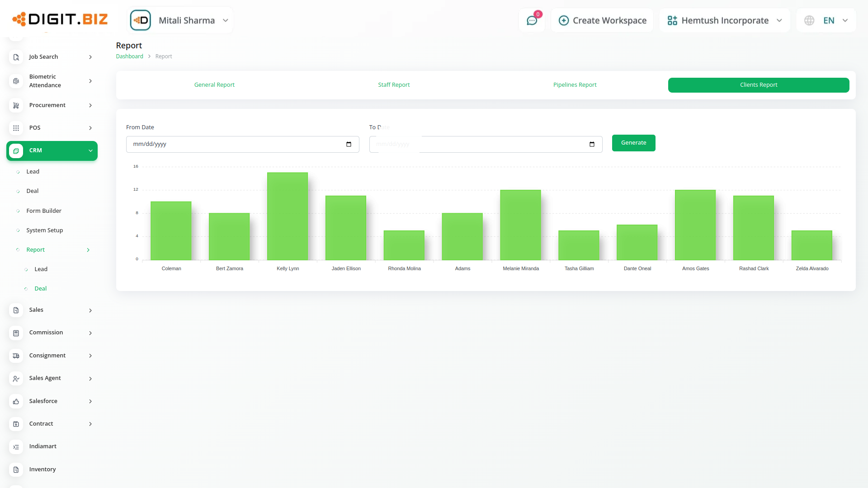868x488 pixels.
Task: Click the Kelly Lynn chart bar
Action: click(x=288, y=216)
